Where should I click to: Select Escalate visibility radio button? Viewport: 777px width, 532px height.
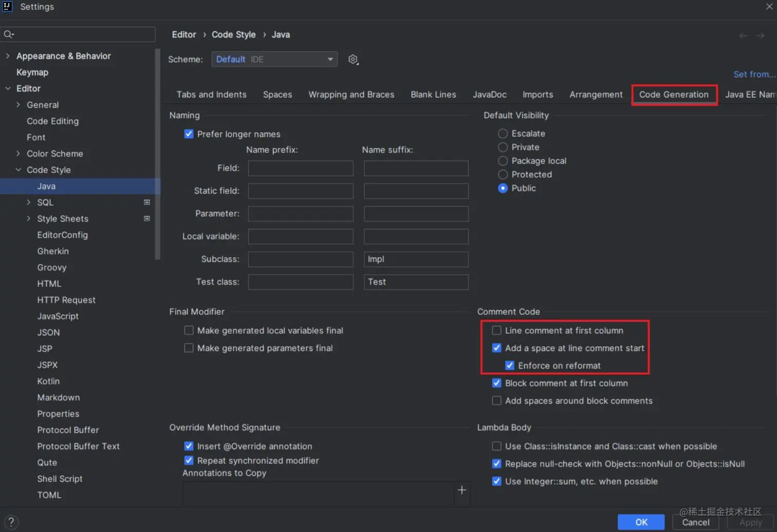(503, 134)
